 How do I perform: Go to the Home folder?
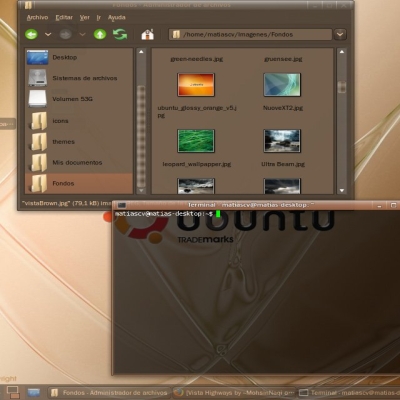point(147,34)
